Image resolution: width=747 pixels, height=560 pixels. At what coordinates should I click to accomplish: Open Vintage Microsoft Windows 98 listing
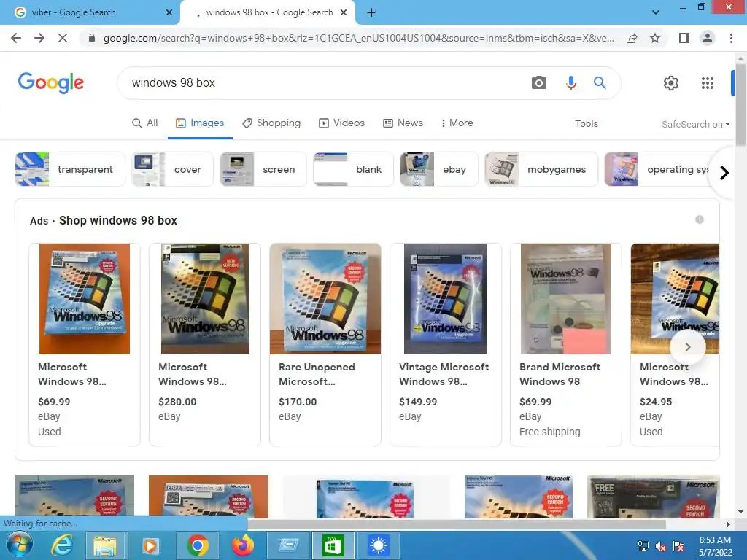446,344
